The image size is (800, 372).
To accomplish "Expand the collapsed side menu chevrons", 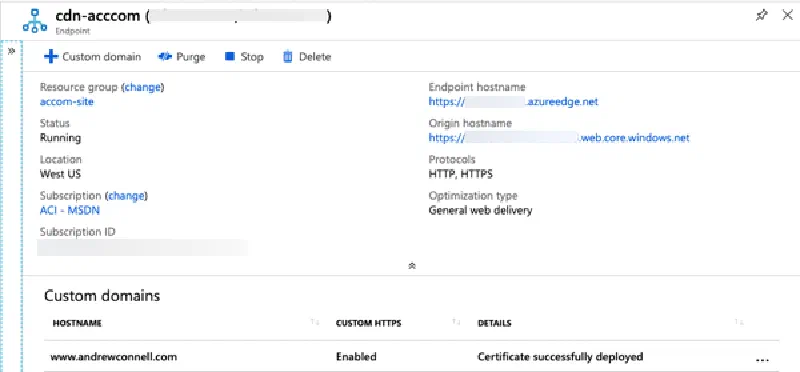I will coord(12,51).
